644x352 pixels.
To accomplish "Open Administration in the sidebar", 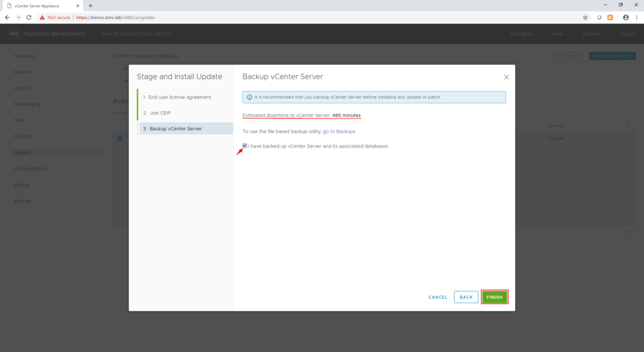I will (x=30, y=168).
